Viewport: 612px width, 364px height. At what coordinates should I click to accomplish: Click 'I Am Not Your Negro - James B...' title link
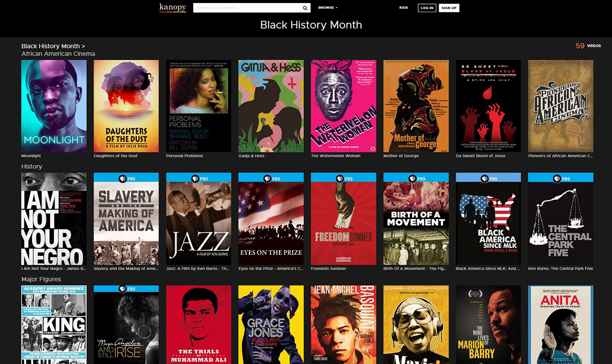coord(54,269)
